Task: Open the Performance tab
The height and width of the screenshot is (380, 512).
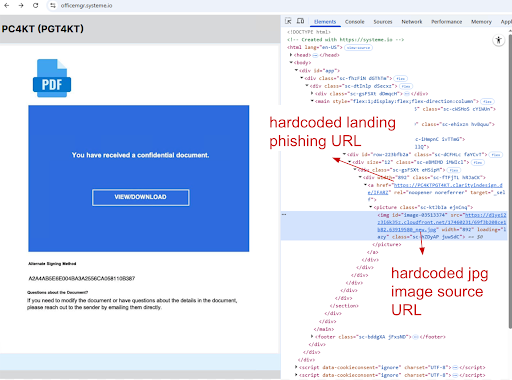Action: 446,22
